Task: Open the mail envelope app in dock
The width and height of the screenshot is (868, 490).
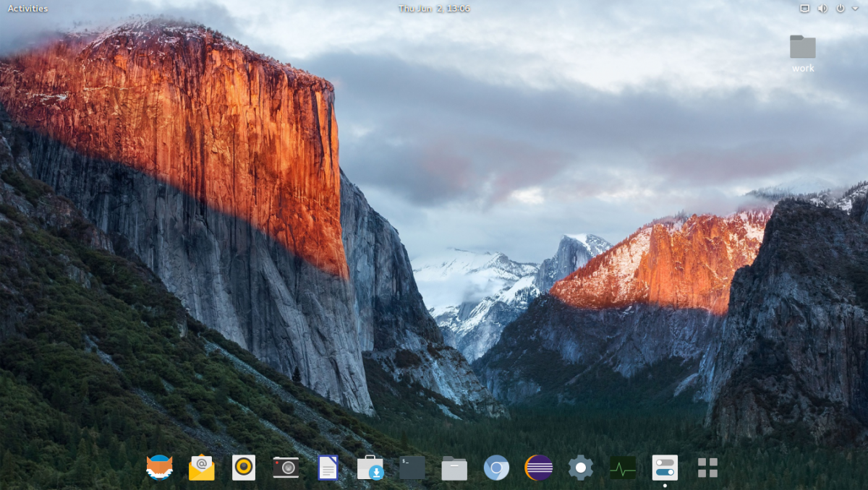Action: click(202, 468)
